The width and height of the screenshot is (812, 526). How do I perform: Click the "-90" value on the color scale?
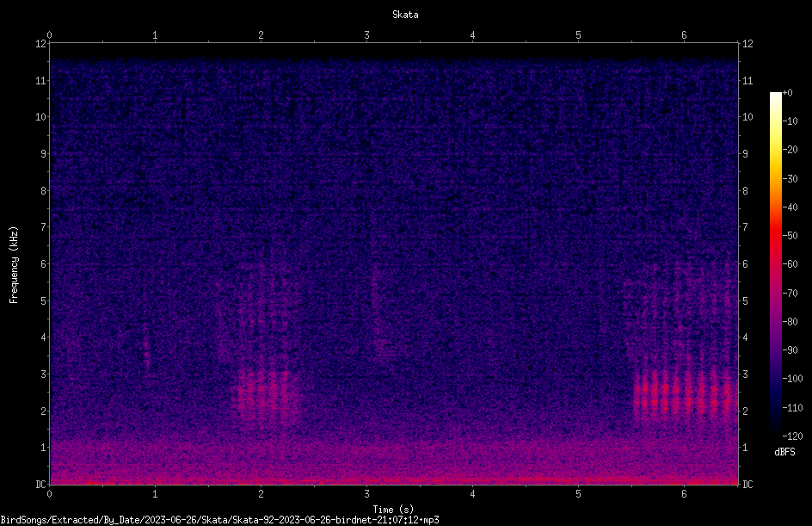point(790,350)
